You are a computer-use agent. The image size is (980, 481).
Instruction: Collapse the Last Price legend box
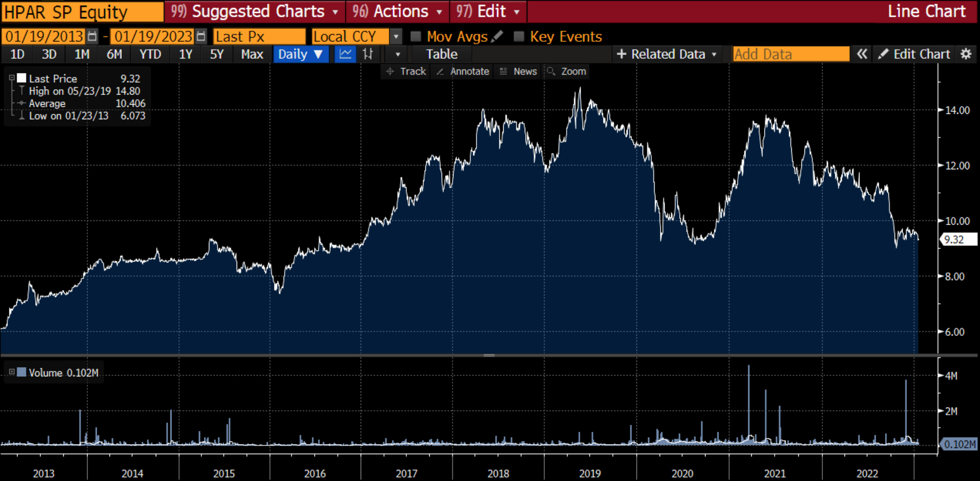12,78
